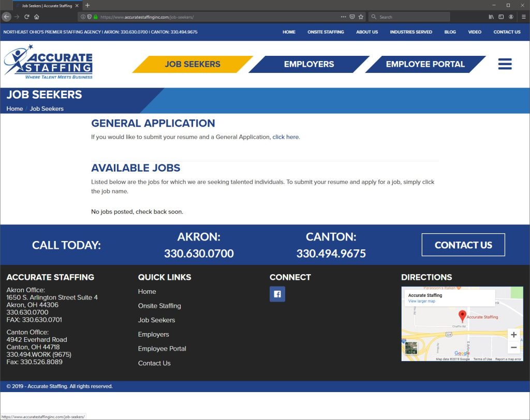
Task: Click the outlined CONTACT US button
Action: (x=463, y=245)
